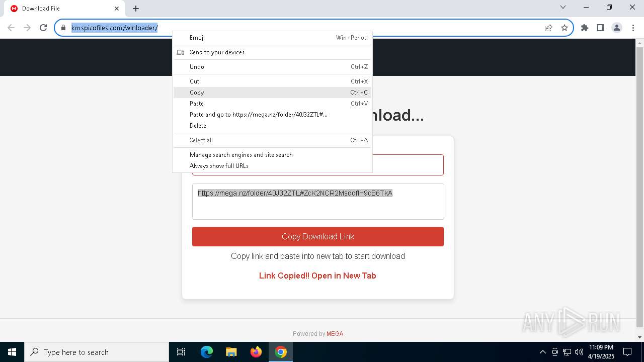Open the clock showing 11:09 PM
644x362 pixels.
601,352
